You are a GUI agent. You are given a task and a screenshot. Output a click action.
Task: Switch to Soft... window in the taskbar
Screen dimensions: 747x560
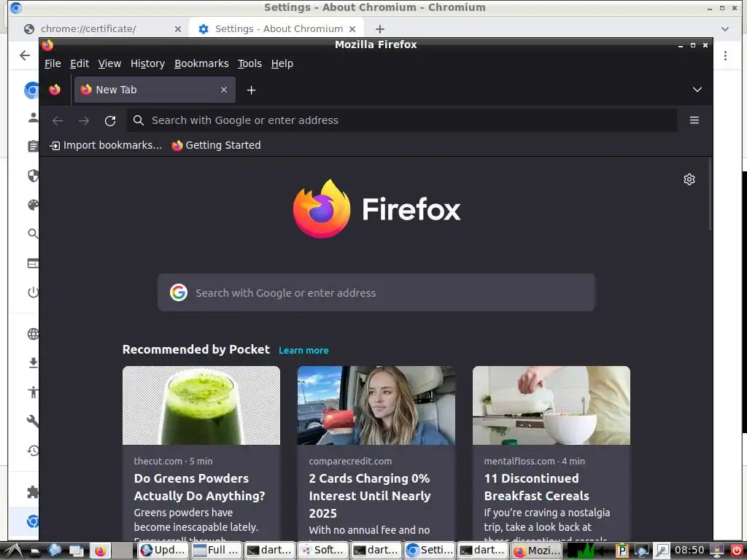[x=323, y=551]
